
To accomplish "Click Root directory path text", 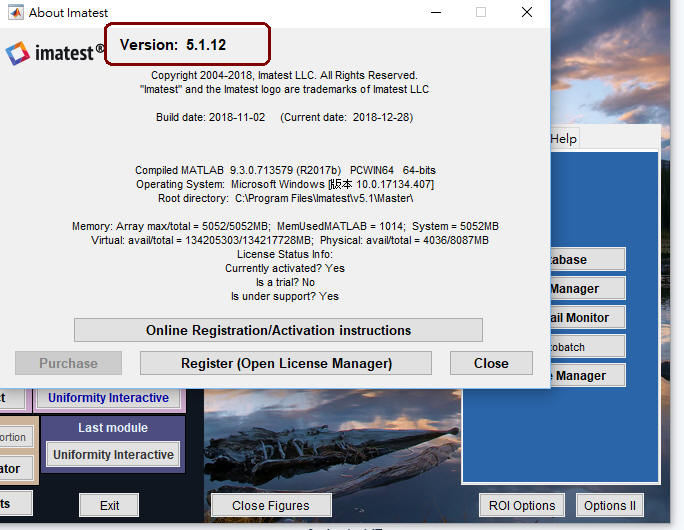I will [x=285, y=198].
